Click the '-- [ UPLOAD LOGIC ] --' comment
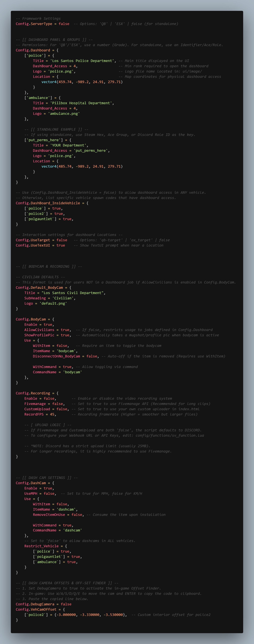 (x=48, y=425)
